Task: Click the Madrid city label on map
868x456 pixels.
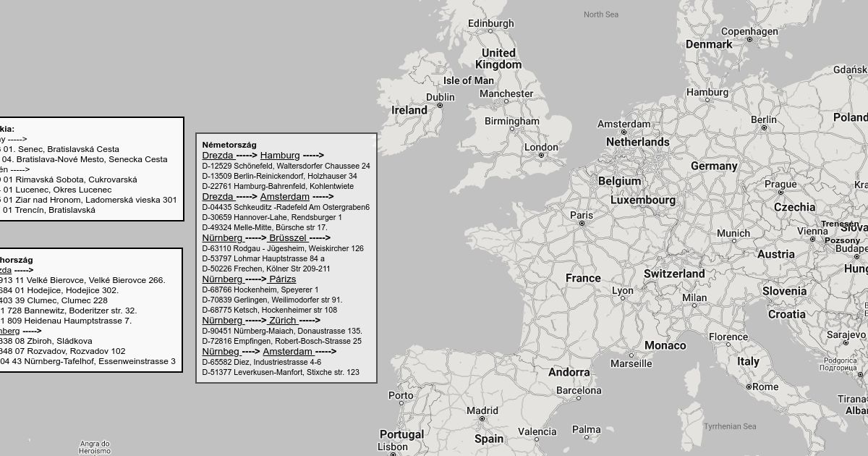Action: click(482, 410)
